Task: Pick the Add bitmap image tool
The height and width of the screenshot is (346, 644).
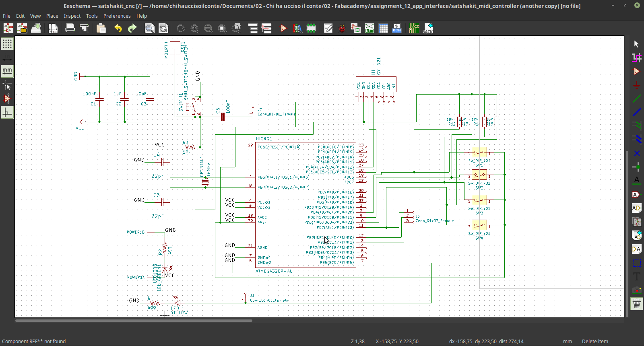Action: [x=636, y=290]
